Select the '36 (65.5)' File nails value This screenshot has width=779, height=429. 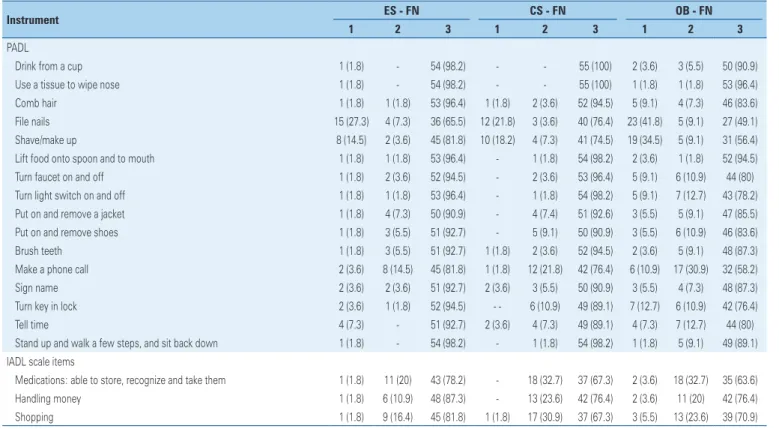pos(448,122)
